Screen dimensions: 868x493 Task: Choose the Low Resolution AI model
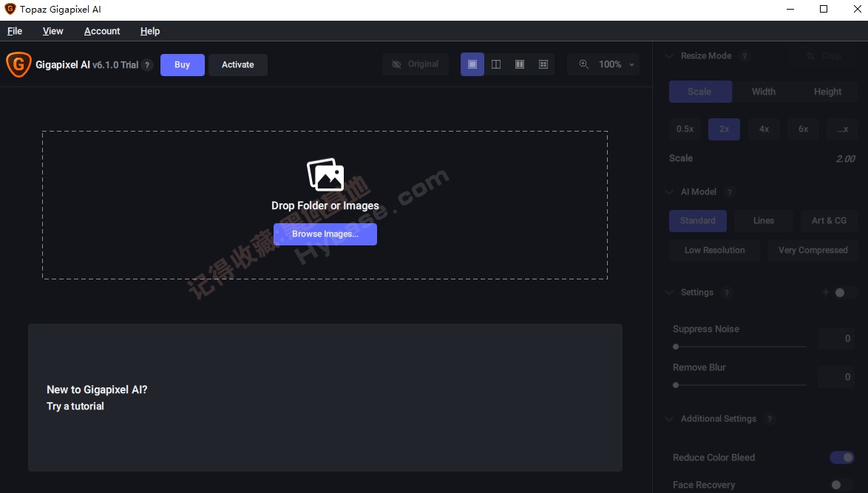point(715,250)
